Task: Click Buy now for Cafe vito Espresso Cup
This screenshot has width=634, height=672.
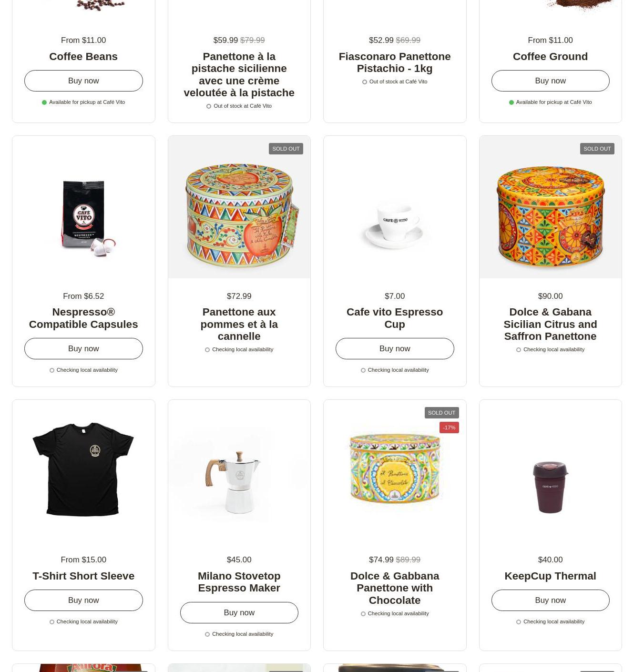Action: pos(395,348)
